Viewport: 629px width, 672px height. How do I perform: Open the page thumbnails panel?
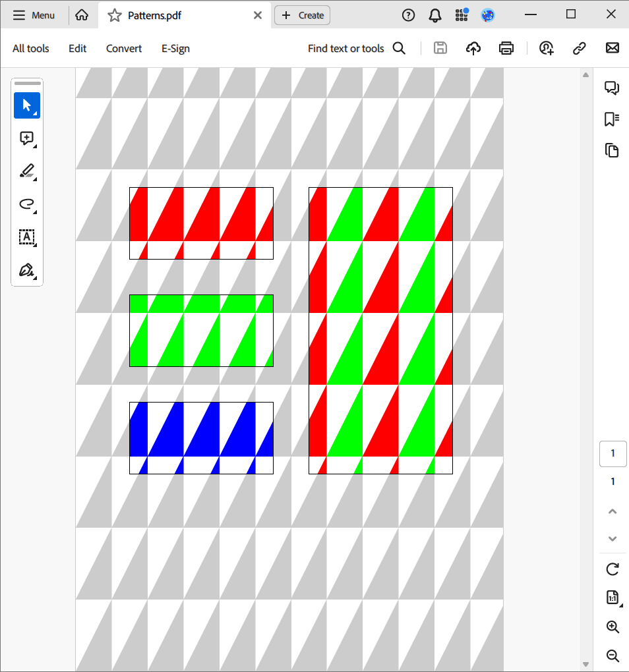(x=612, y=150)
